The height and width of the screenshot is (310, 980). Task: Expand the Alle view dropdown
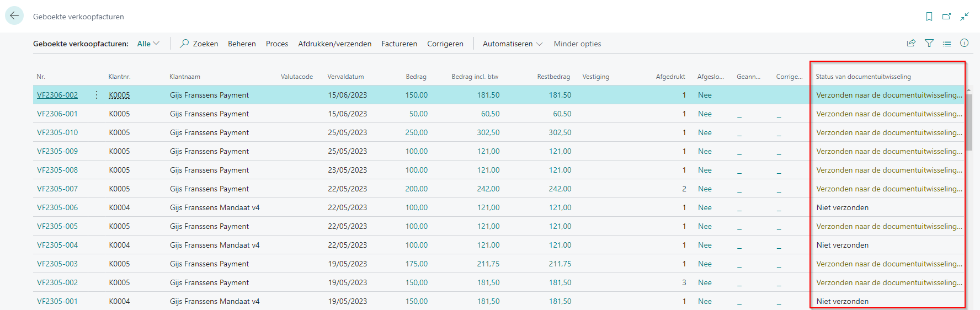coord(148,44)
